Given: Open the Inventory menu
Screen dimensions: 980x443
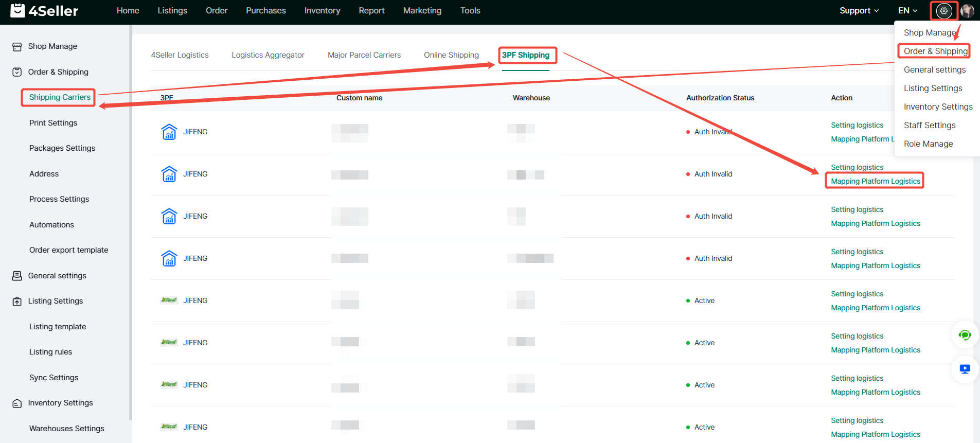Looking at the screenshot, I should (x=322, y=11).
